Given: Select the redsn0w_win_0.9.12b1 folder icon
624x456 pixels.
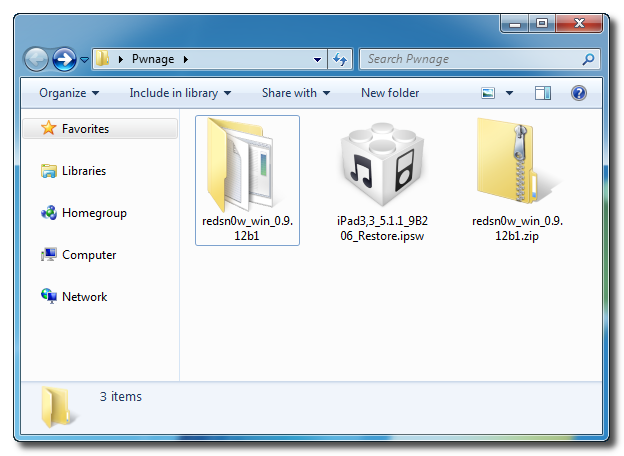Looking at the screenshot, I should click(x=240, y=165).
